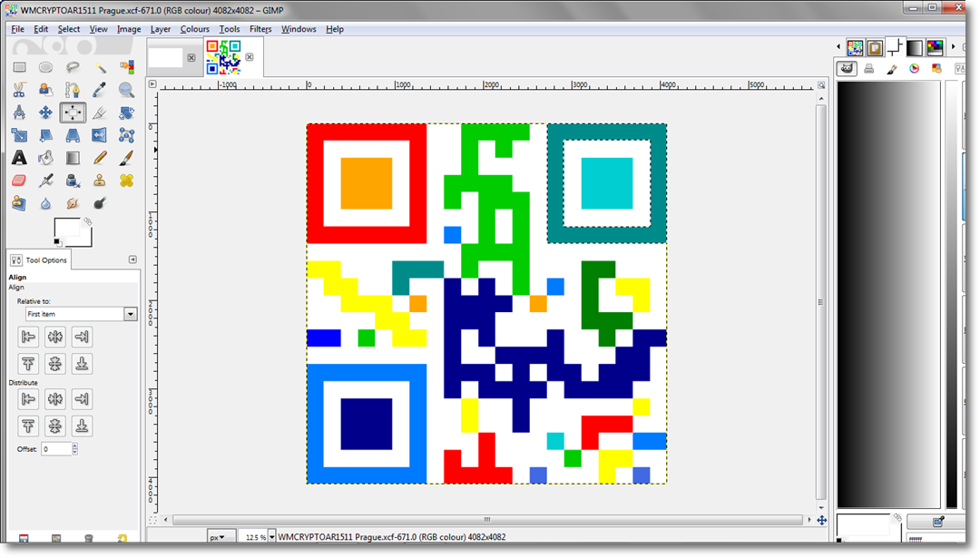Swap foreground and background colours in toolbox
The height and width of the screenshot is (558, 980).
(88, 221)
